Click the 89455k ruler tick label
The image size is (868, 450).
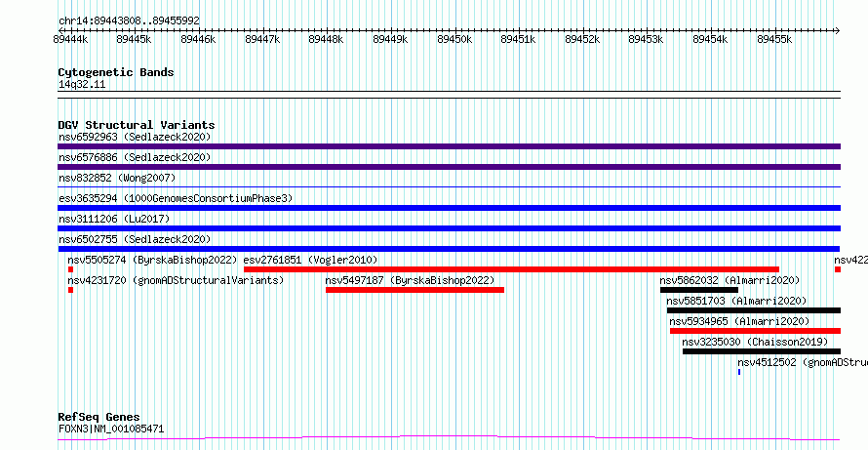click(x=774, y=39)
